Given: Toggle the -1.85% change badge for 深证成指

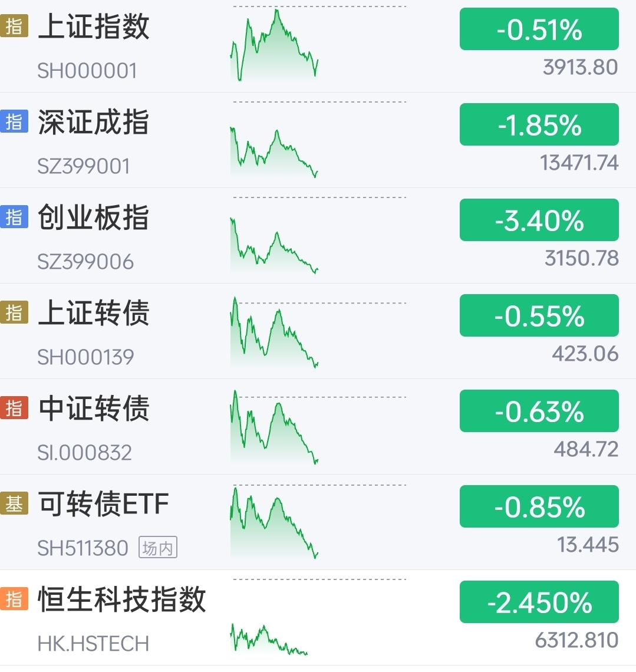Looking at the screenshot, I should point(539,124).
